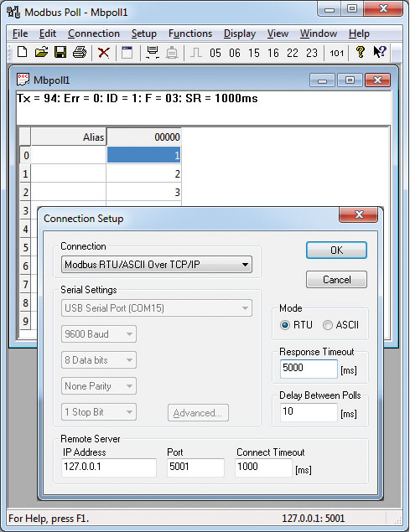Image resolution: width=410 pixels, height=532 pixels.
Task: Click the Response Timeout input field
Action: pyautogui.click(x=309, y=369)
